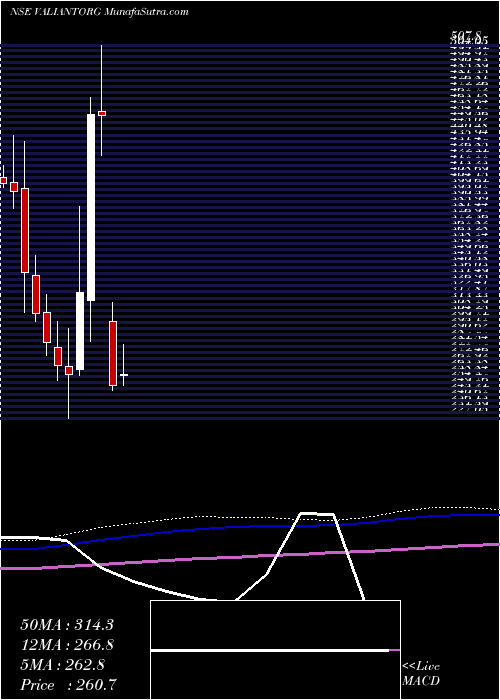Image resolution: width=500 pixels, height=700 pixels.
Task: Select the 12MA : 266.8 value
Action: coord(67,645)
